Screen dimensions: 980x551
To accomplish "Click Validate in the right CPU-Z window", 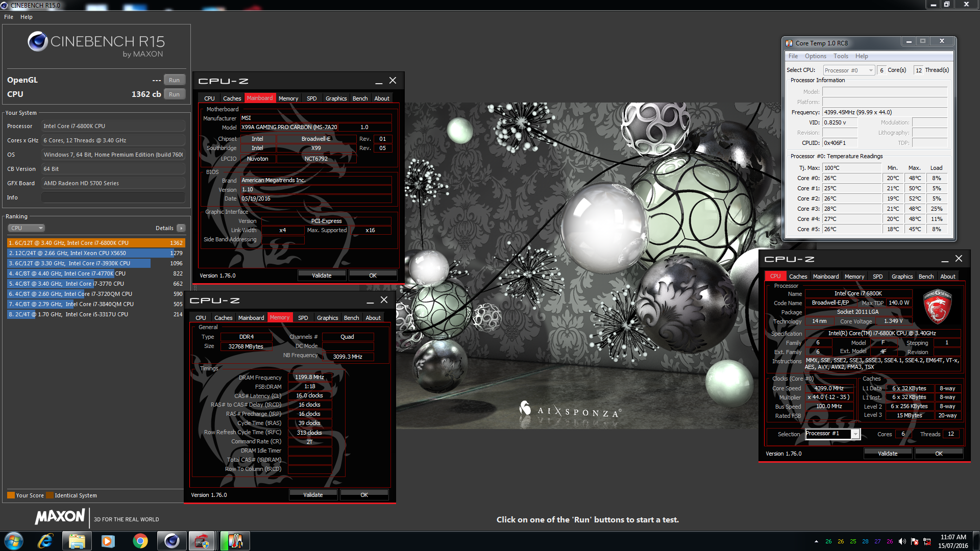I will [x=888, y=454].
